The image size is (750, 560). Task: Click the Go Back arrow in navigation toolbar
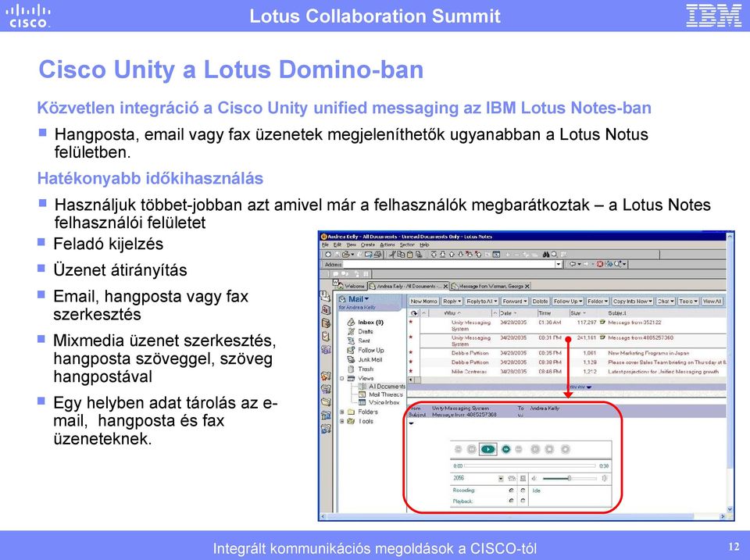click(x=573, y=264)
